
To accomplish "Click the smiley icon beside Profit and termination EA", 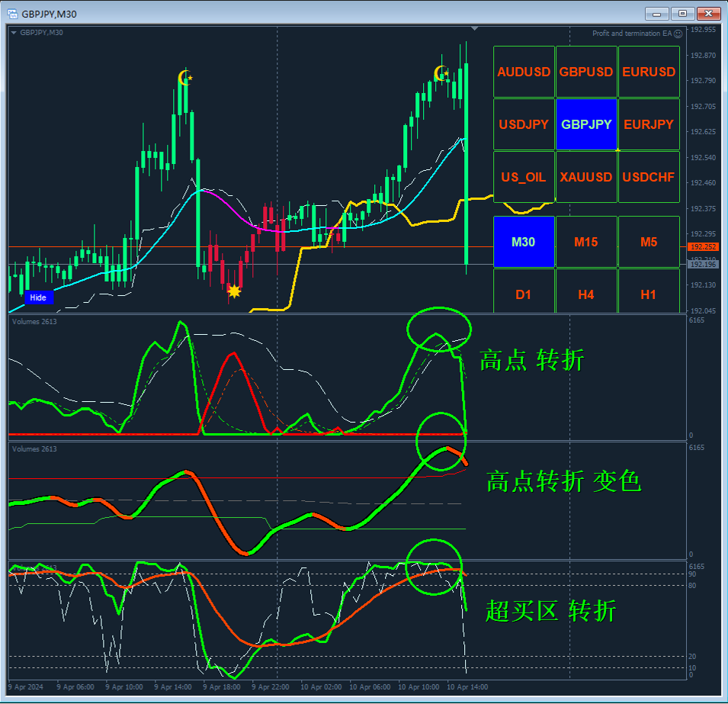I will point(678,34).
